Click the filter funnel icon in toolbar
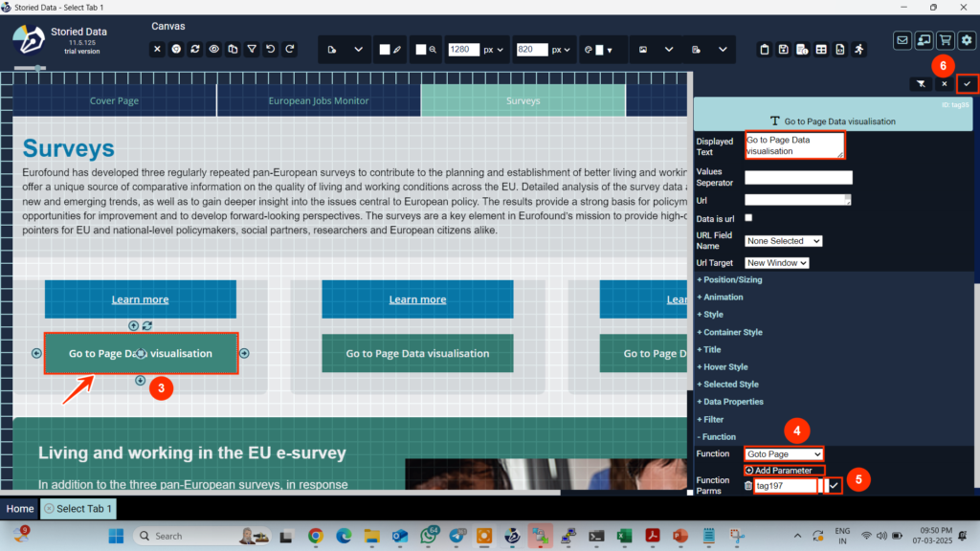 pyautogui.click(x=252, y=49)
